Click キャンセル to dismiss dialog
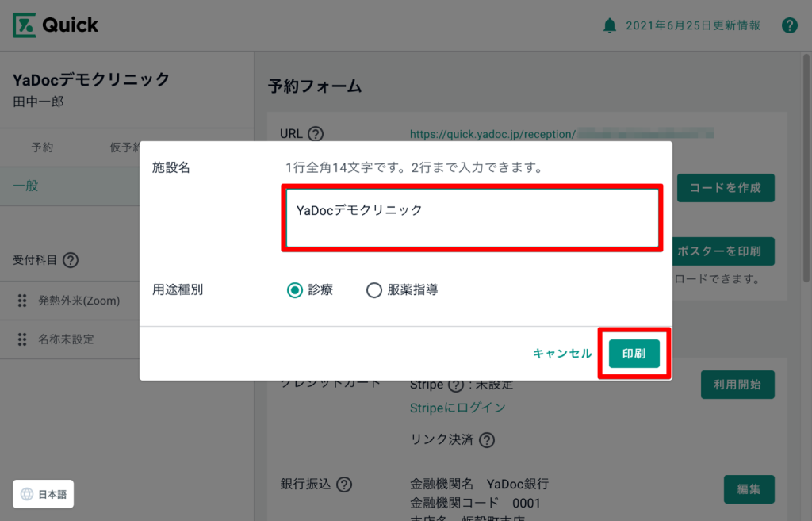Screen dimensions: 812x521 562,354
